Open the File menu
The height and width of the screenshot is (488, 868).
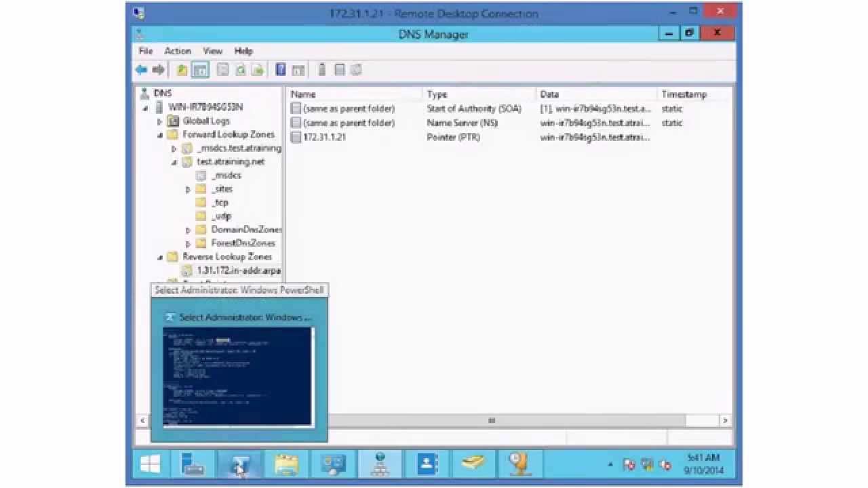click(146, 51)
